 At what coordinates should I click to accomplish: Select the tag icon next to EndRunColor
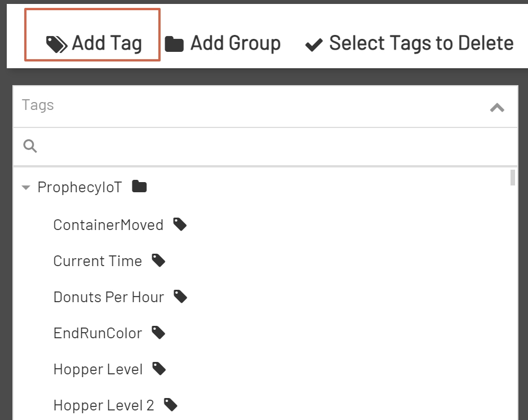click(158, 332)
